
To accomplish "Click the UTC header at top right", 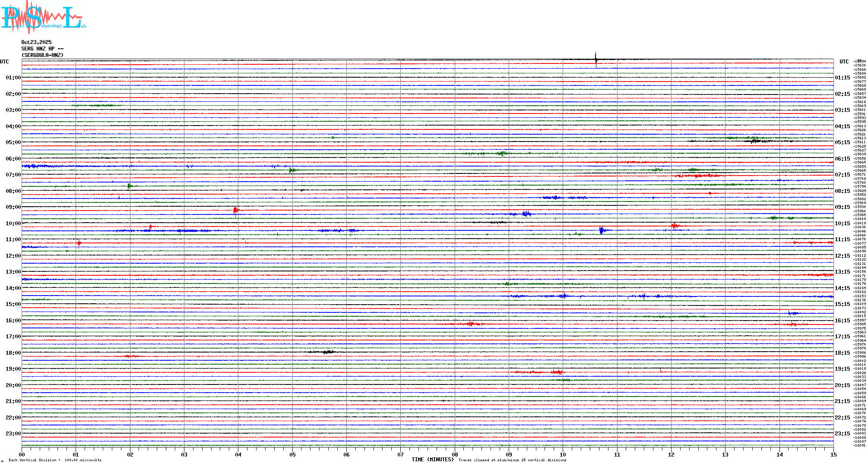I will (x=844, y=62).
